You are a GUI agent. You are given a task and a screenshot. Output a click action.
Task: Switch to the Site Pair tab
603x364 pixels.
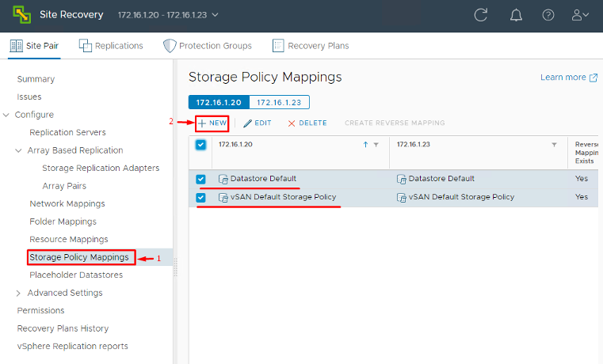coord(34,46)
